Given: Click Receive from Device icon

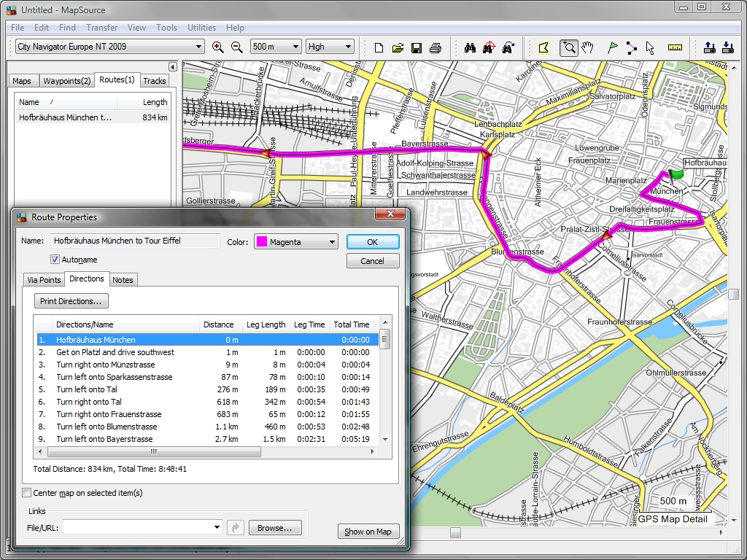Looking at the screenshot, I should click(x=727, y=47).
